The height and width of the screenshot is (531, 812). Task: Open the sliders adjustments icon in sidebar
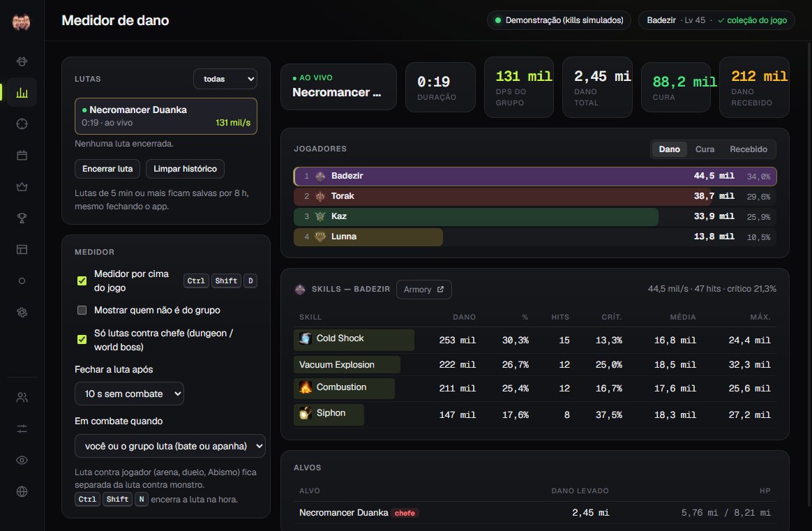[x=22, y=429]
